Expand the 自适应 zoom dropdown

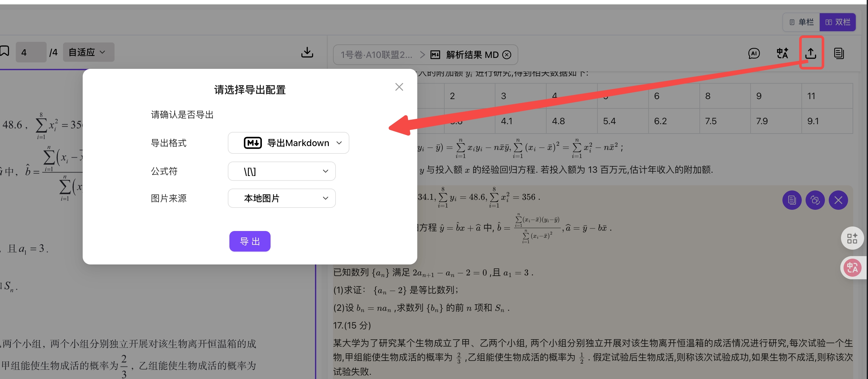[x=88, y=52]
